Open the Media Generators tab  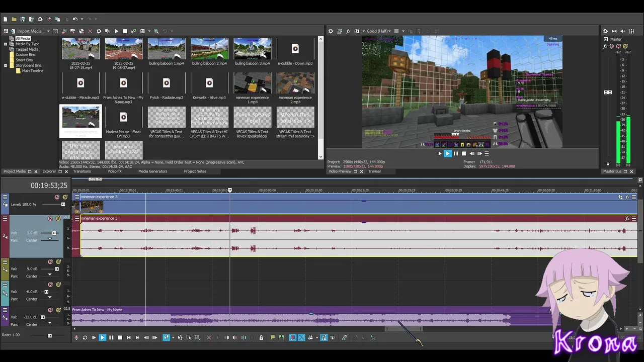click(152, 171)
